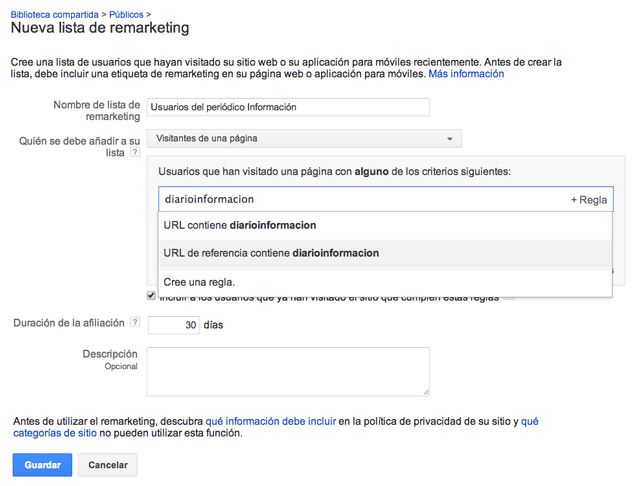Viewport: 640px width, 486px height.
Task: Click help icon next to 'Quién se debe añadir'
Action: click(134, 153)
